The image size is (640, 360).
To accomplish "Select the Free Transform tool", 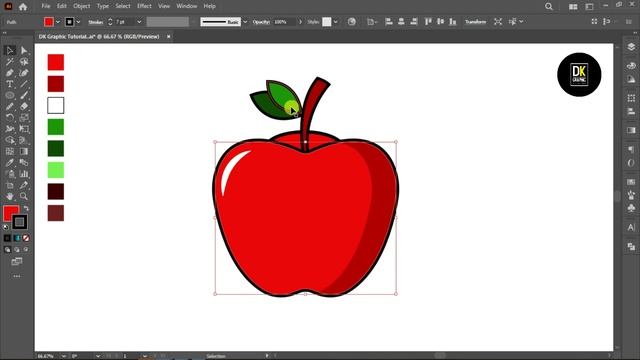I will pos(24,129).
